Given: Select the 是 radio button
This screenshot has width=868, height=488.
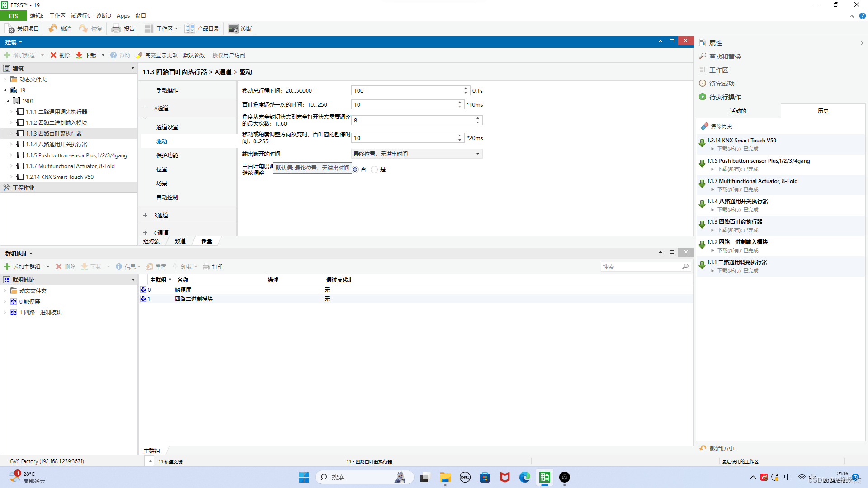Looking at the screenshot, I should tap(374, 169).
